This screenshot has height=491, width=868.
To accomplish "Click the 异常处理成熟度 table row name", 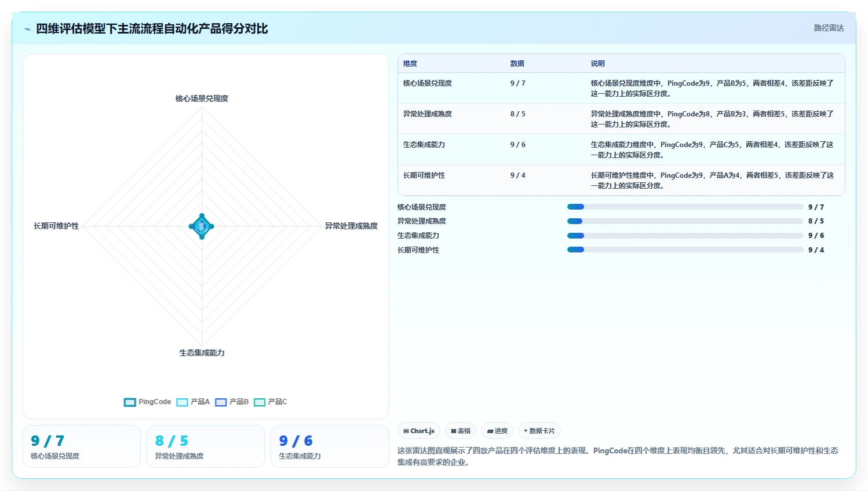I will tap(428, 114).
